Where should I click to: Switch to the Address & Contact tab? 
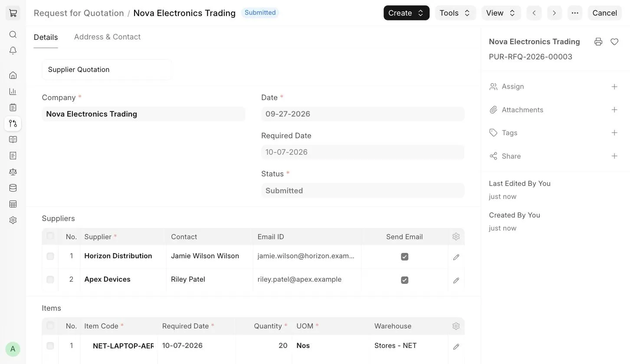click(107, 37)
